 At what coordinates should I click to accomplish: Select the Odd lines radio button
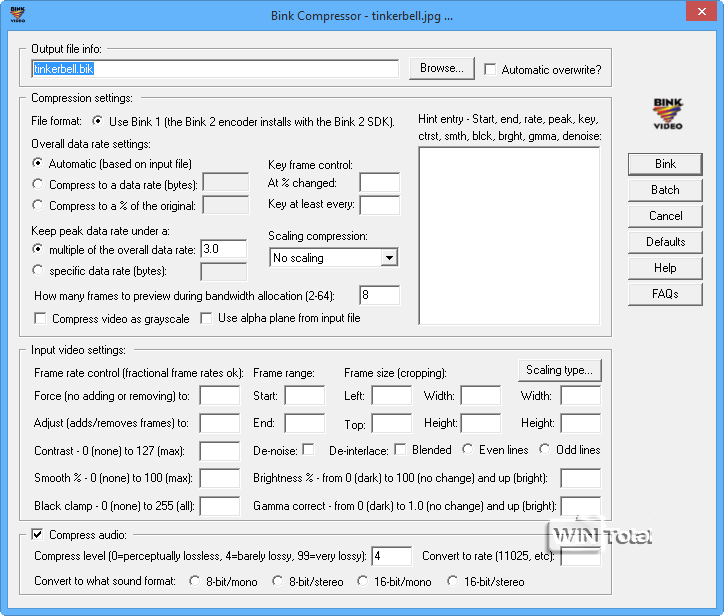[545, 449]
